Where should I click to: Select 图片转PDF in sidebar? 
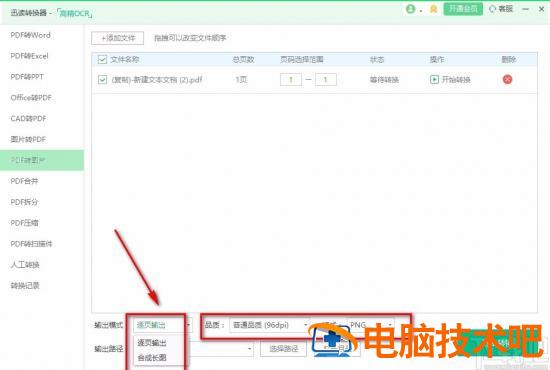pos(28,139)
